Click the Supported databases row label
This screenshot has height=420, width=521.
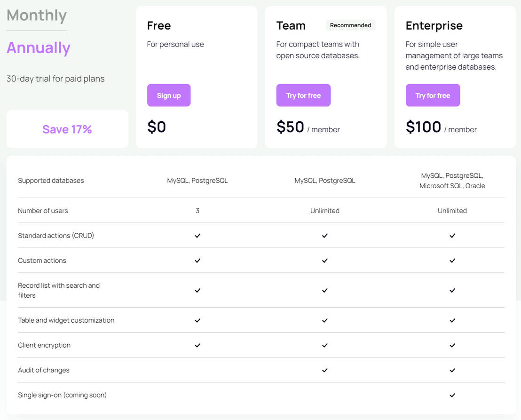tap(51, 180)
